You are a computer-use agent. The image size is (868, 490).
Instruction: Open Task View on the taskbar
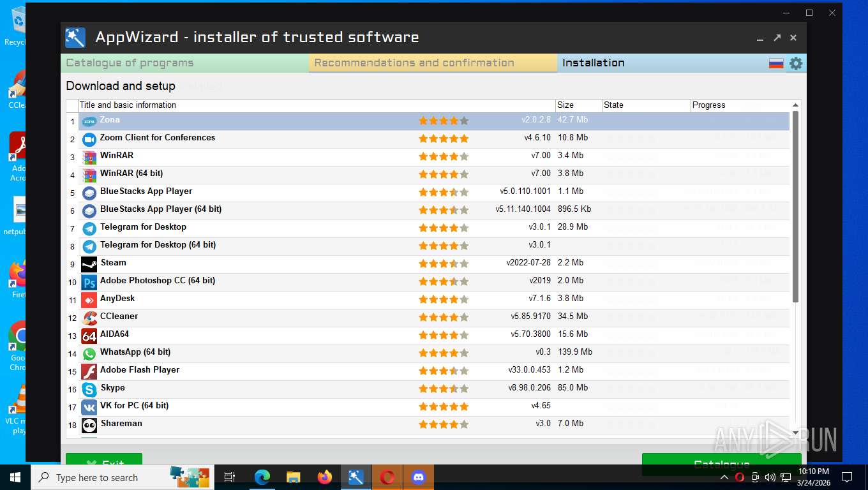pyautogui.click(x=230, y=477)
